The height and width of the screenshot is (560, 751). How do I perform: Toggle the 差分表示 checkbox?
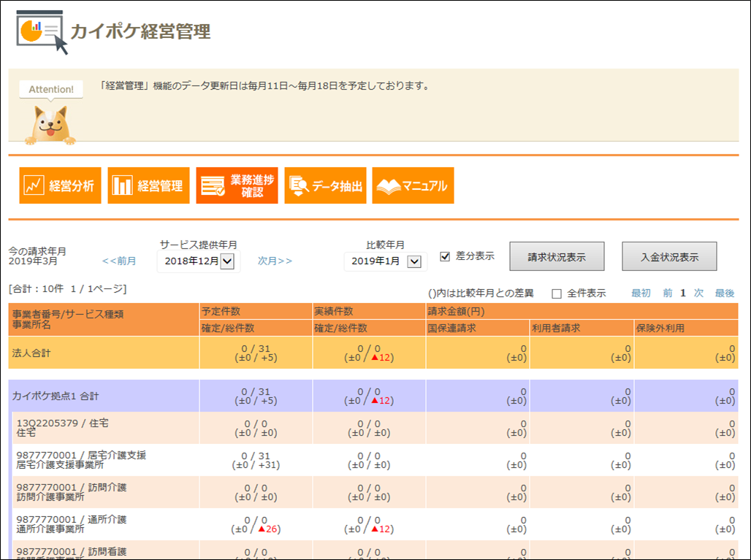pos(445,256)
